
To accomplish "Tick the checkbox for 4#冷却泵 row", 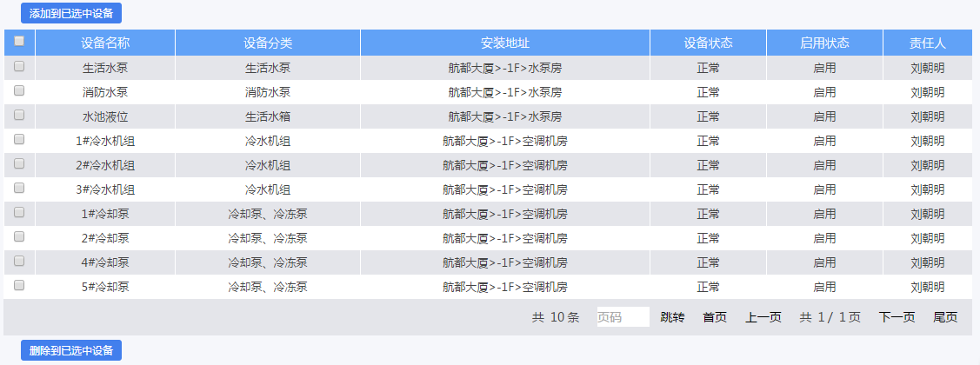I will click(19, 261).
